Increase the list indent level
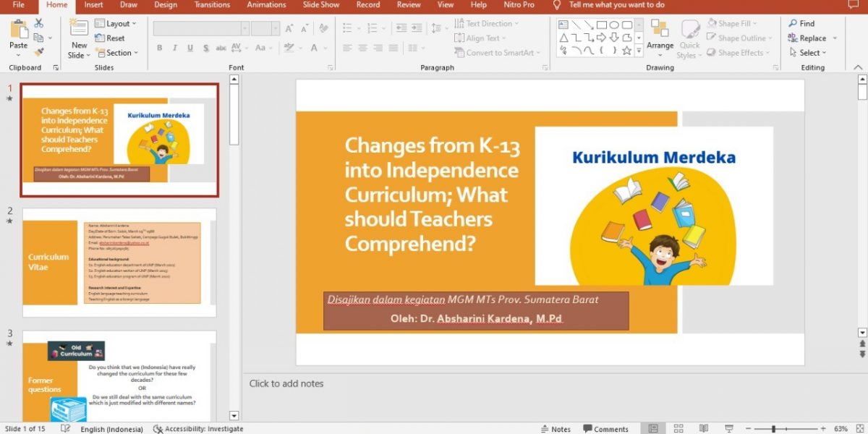Image resolution: width=868 pixels, height=434 pixels. click(x=418, y=28)
